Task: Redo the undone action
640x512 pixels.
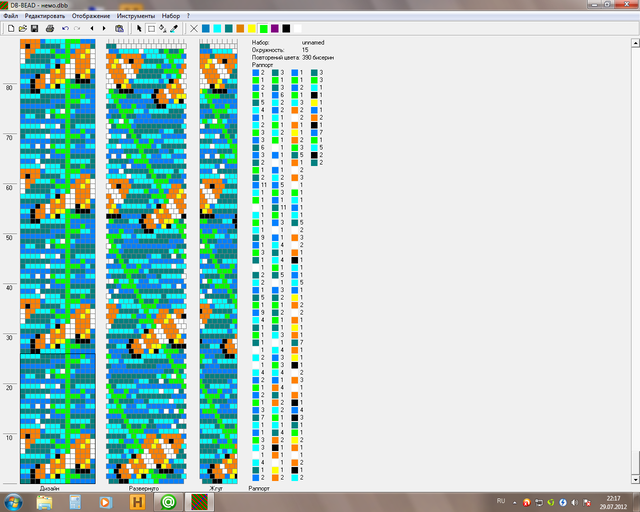Action: pyautogui.click(x=77, y=29)
